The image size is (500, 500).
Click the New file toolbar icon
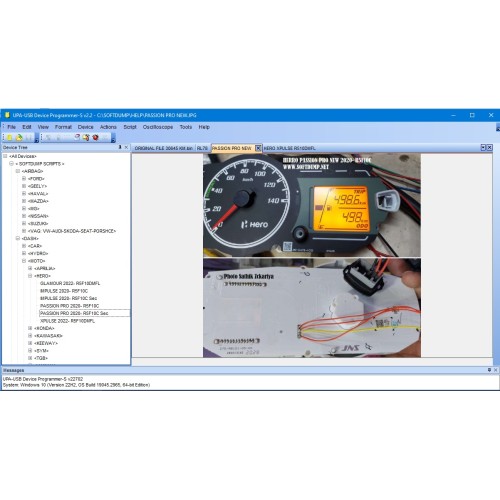pyautogui.click(x=9, y=137)
